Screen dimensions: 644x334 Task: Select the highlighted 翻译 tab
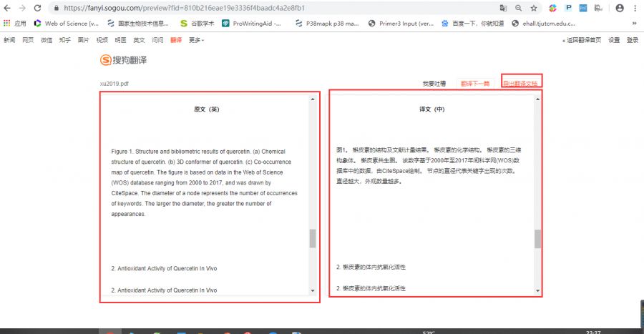coord(176,40)
